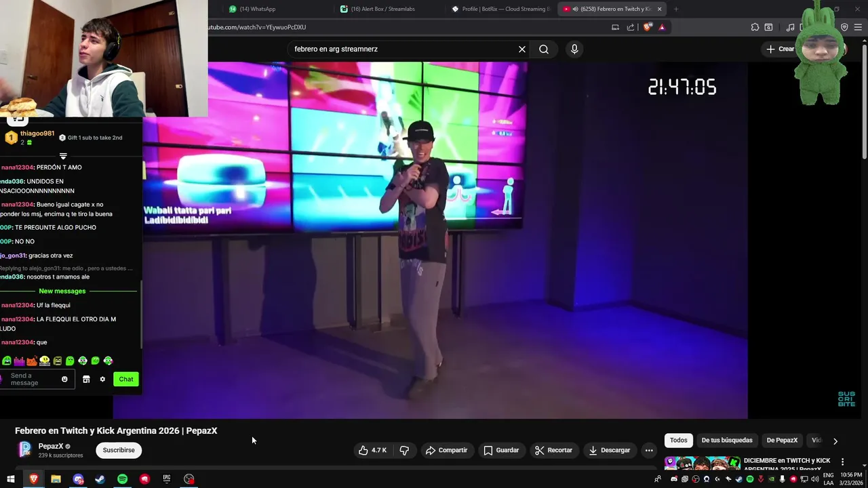
Task: Select the Todos filter chip
Action: click(x=678, y=440)
